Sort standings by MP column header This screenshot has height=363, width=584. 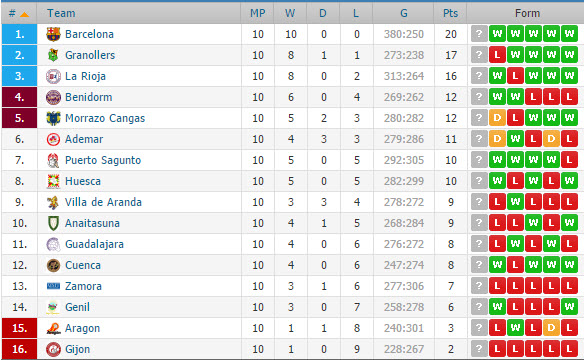[257, 13]
